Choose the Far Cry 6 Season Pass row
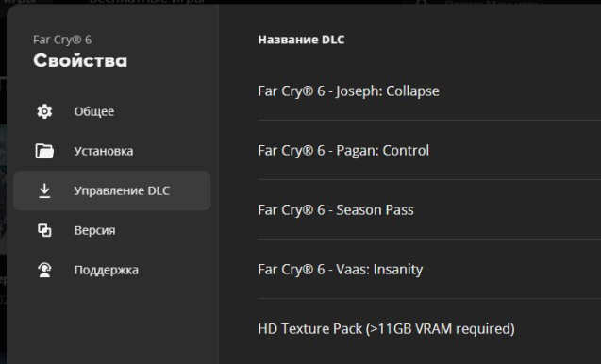 (429, 209)
